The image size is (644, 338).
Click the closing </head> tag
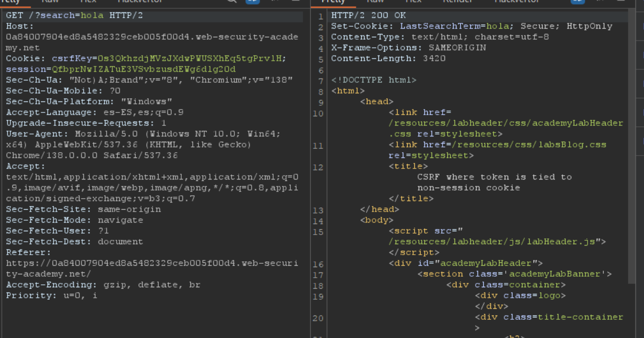[380, 209]
